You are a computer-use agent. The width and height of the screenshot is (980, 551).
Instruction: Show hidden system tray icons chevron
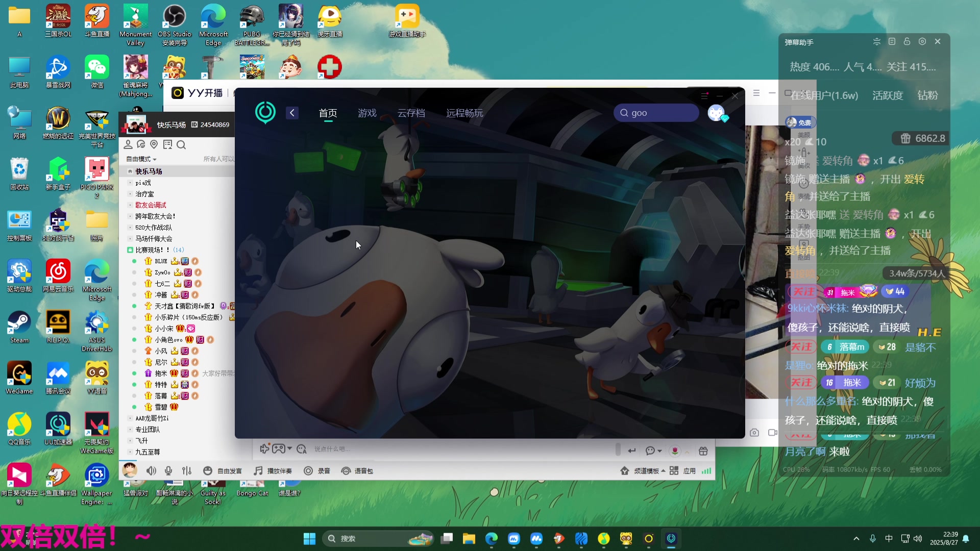coord(856,539)
